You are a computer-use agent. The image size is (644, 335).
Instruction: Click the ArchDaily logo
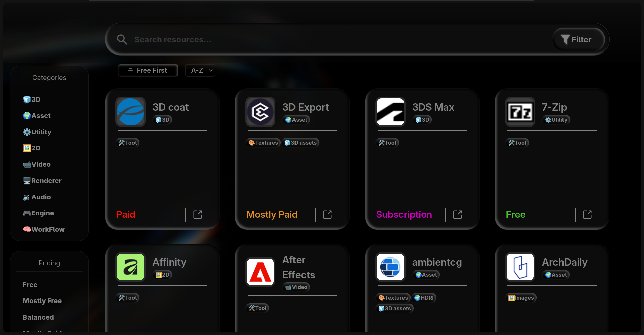point(520,267)
